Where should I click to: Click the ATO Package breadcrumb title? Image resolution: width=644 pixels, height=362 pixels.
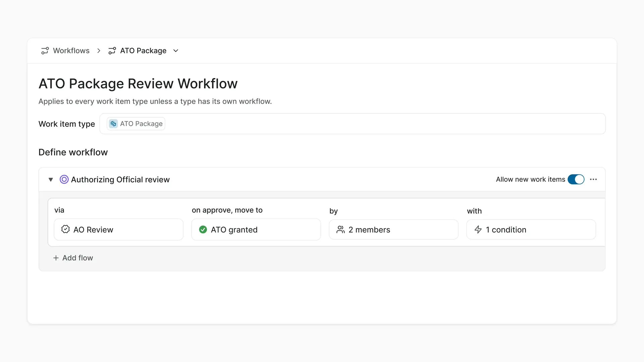143,51
